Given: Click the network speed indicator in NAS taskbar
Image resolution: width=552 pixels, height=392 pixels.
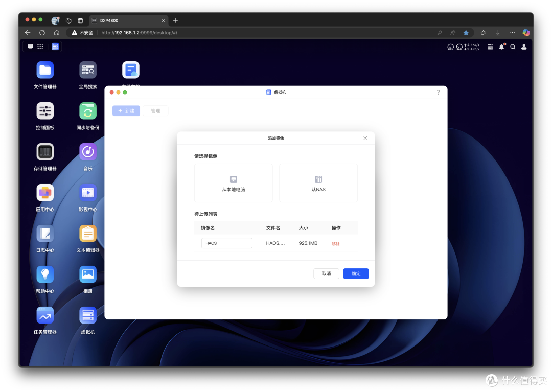Looking at the screenshot, I should [472, 47].
